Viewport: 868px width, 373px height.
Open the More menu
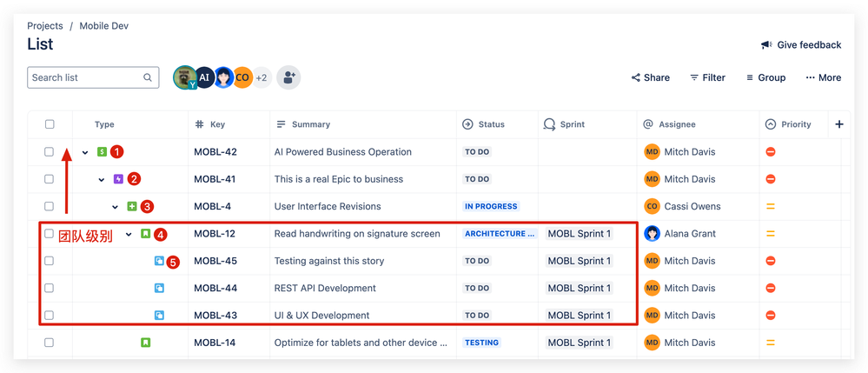pos(823,77)
